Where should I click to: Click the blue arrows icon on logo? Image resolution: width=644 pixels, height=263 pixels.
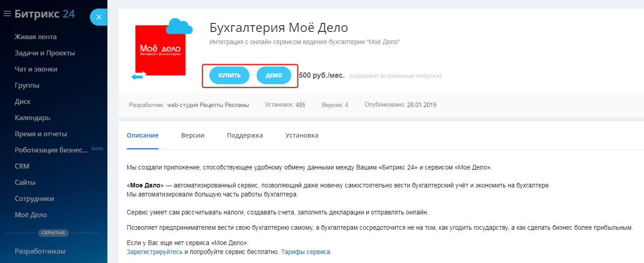[139, 76]
